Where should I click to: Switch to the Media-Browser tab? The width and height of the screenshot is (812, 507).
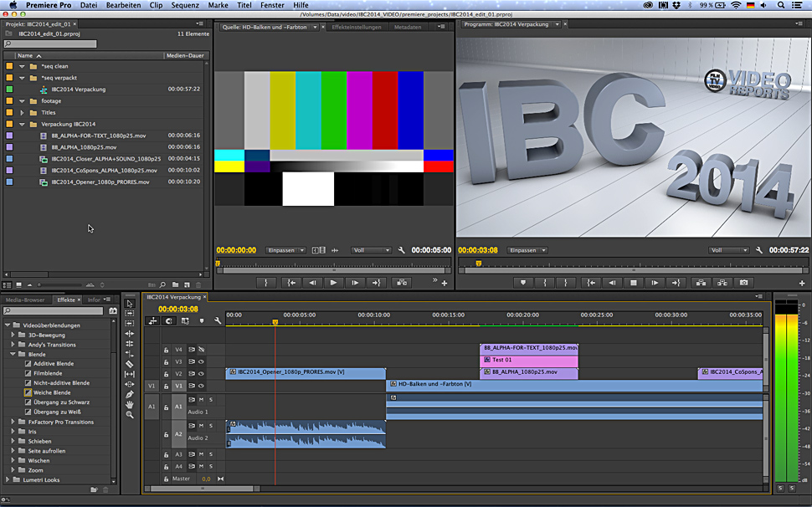click(x=26, y=300)
